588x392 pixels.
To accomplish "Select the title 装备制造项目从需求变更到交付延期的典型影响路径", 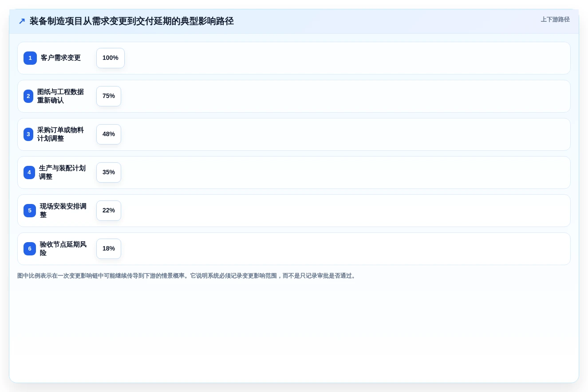I will tap(132, 21).
